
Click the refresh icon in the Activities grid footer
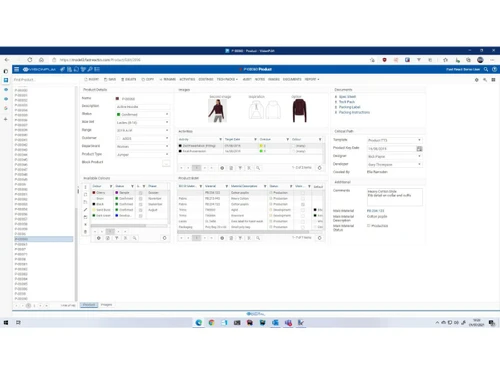(x=319, y=168)
